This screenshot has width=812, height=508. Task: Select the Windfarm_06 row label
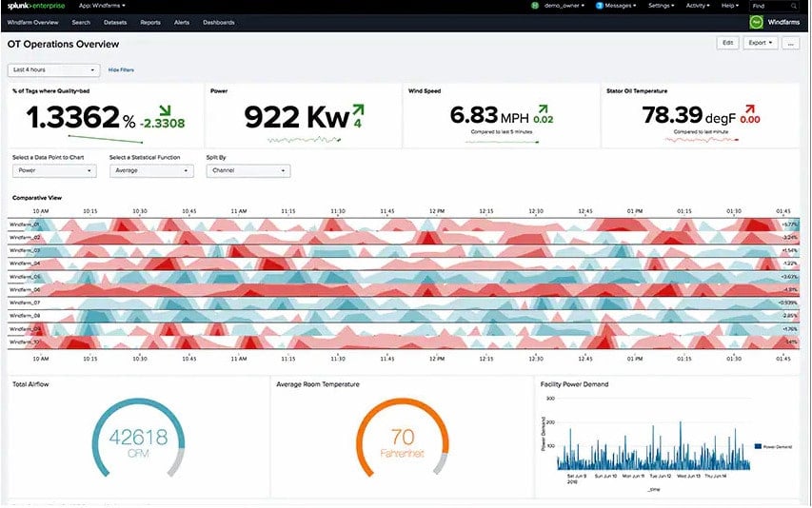pyautogui.click(x=25, y=290)
